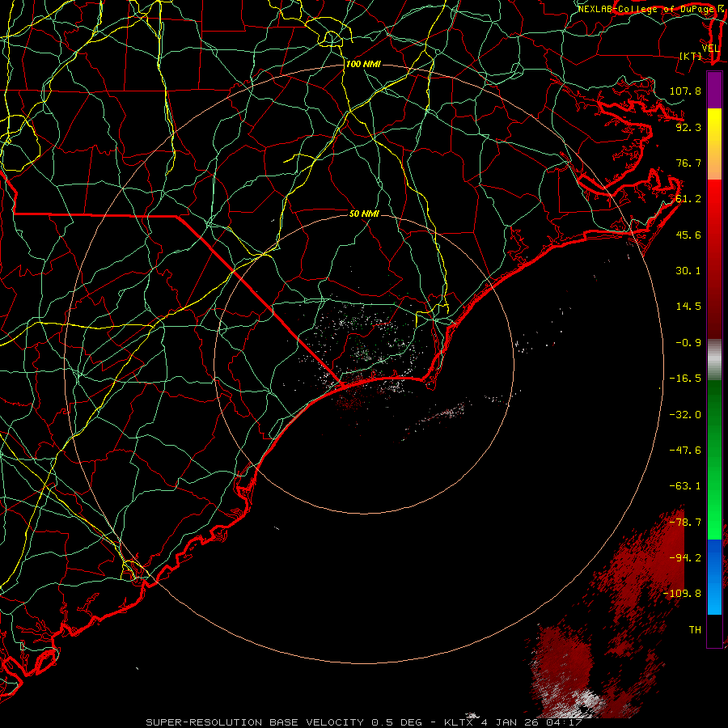728x728 pixels.
Task: Click the 14.5 velocity legend value
Action: [x=688, y=306]
